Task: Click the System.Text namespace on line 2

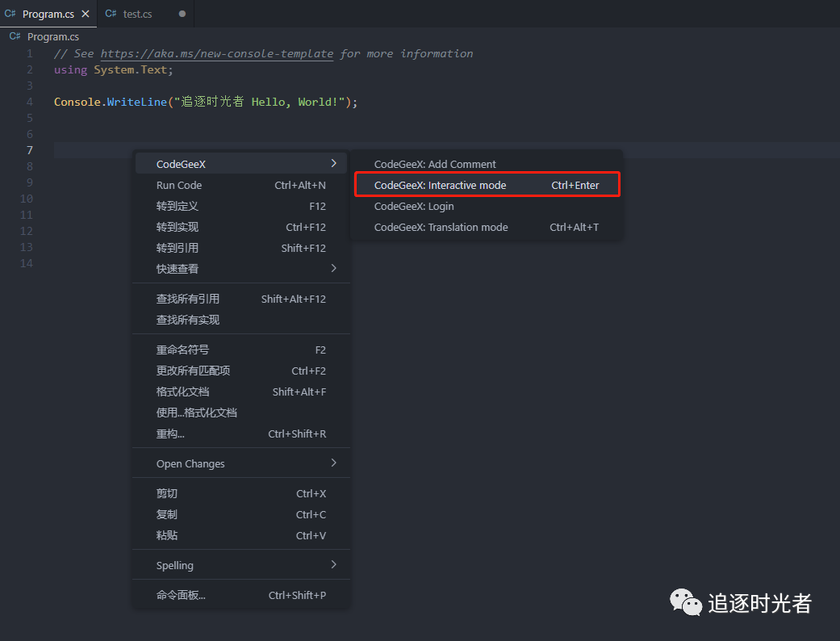Action: [x=130, y=69]
